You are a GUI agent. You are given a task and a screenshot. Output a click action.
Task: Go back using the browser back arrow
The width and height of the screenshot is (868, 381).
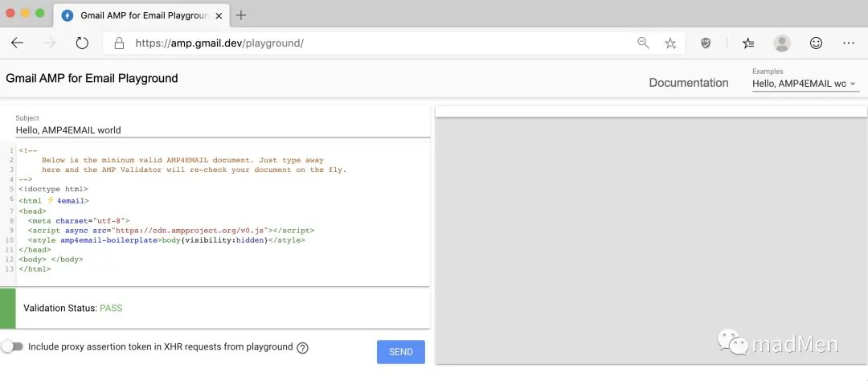coord(17,43)
